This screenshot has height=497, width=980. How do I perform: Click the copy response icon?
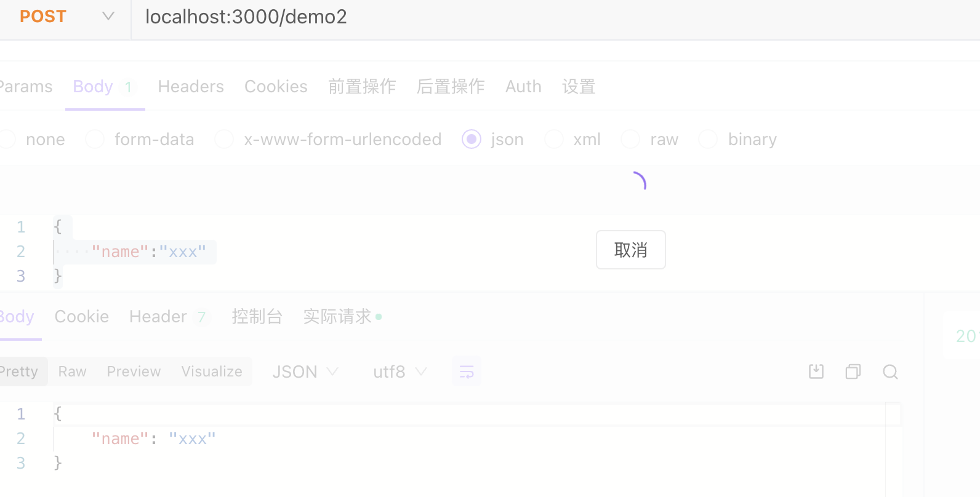point(853,372)
